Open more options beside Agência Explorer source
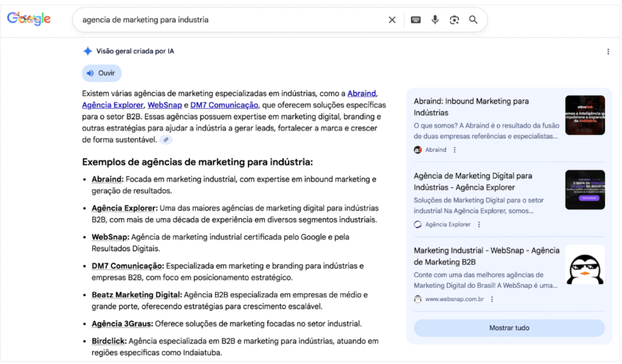Viewport: 622px width, 364px height. click(x=479, y=224)
